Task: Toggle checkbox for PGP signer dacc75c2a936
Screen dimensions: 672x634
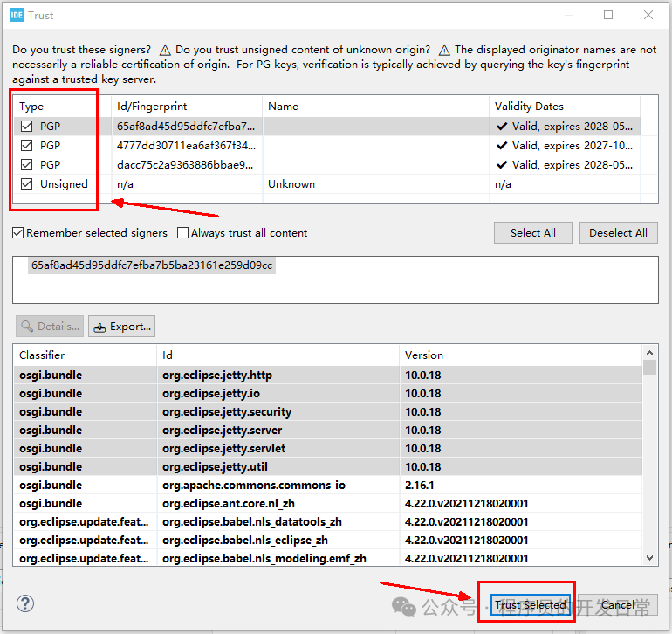Action: tap(26, 165)
